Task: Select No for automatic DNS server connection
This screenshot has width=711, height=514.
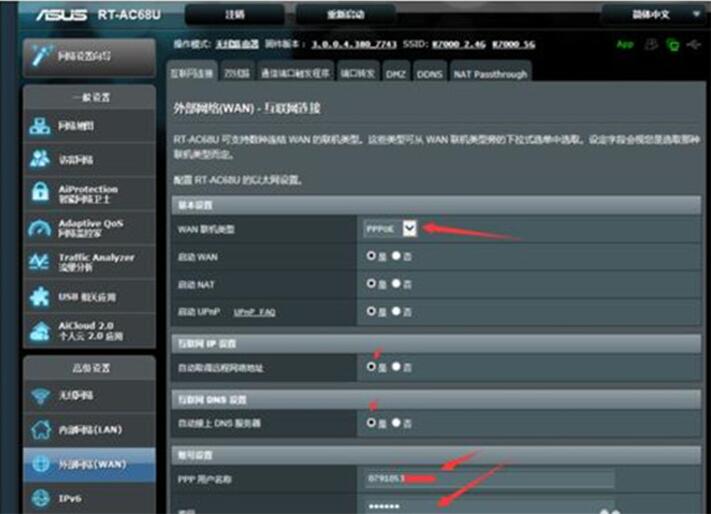Action: (396, 422)
